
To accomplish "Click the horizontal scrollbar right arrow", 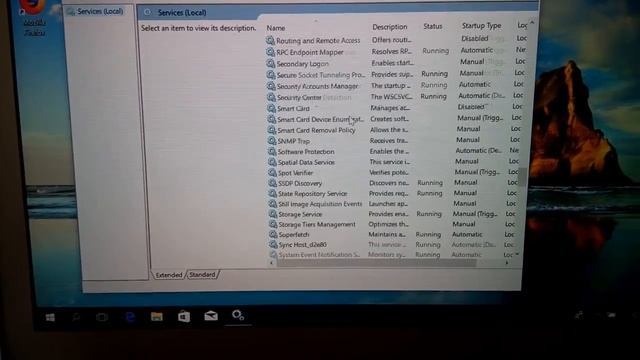I will pos(507,263).
